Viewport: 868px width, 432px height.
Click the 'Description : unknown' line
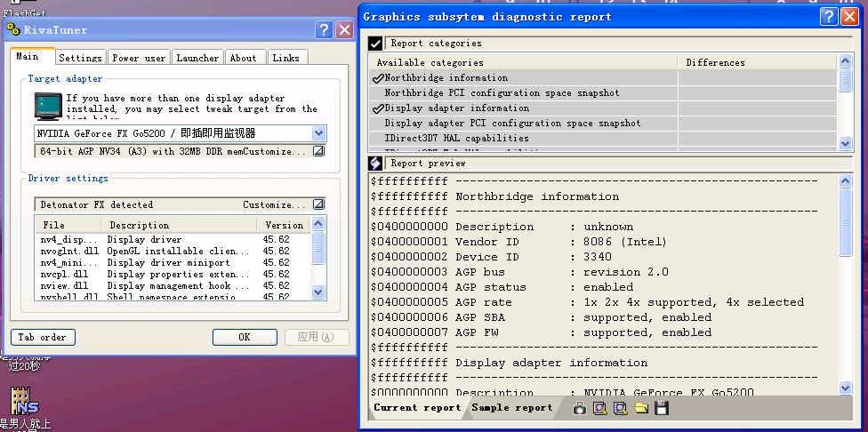click(x=502, y=227)
